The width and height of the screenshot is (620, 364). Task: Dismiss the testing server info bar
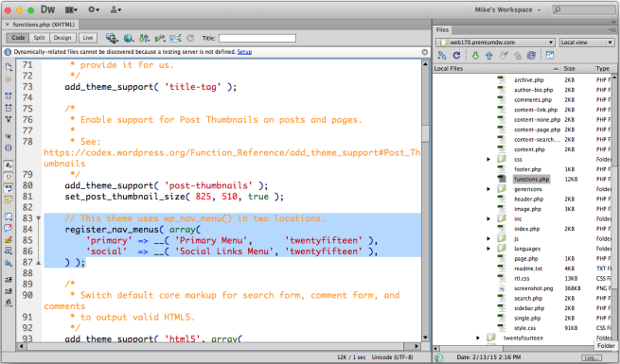pyautogui.click(x=425, y=52)
